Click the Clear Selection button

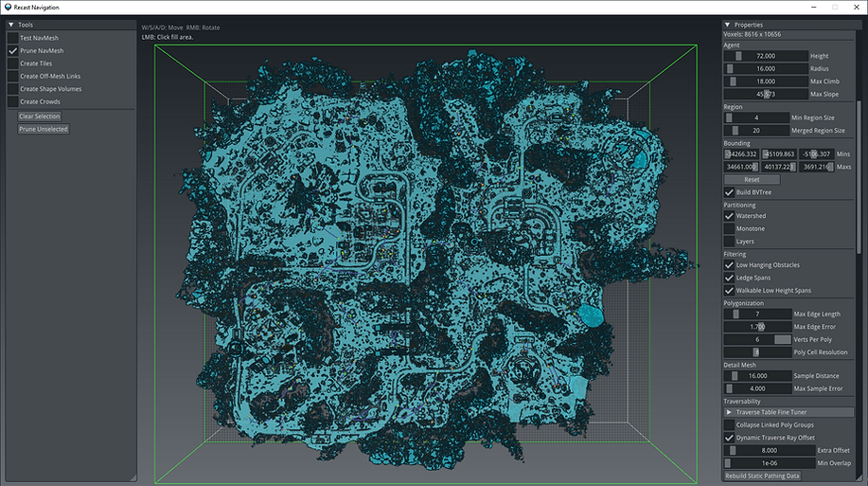click(40, 117)
